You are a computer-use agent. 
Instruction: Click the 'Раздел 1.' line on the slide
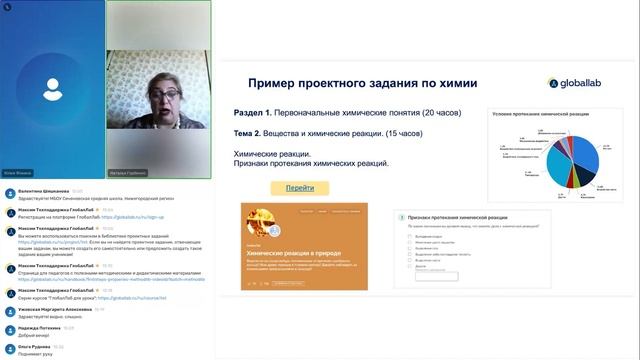pyautogui.click(x=347, y=113)
